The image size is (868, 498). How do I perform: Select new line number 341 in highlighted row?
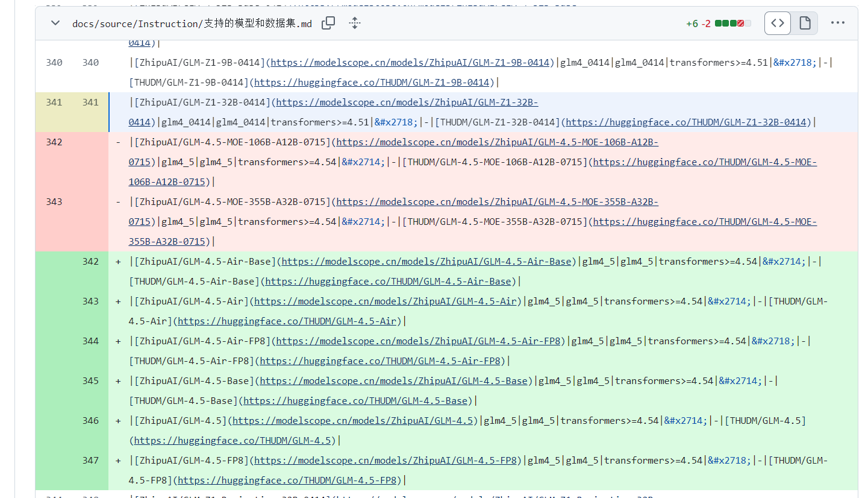(x=90, y=102)
